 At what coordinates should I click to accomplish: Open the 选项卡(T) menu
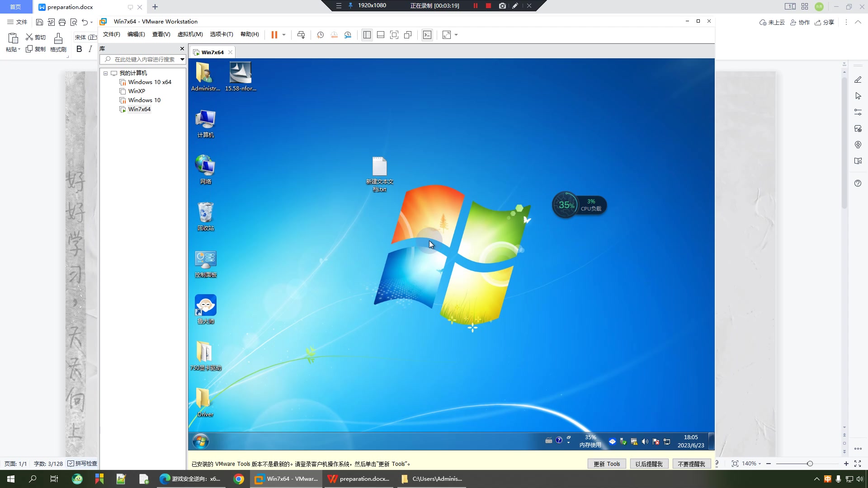[x=222, y=34]
